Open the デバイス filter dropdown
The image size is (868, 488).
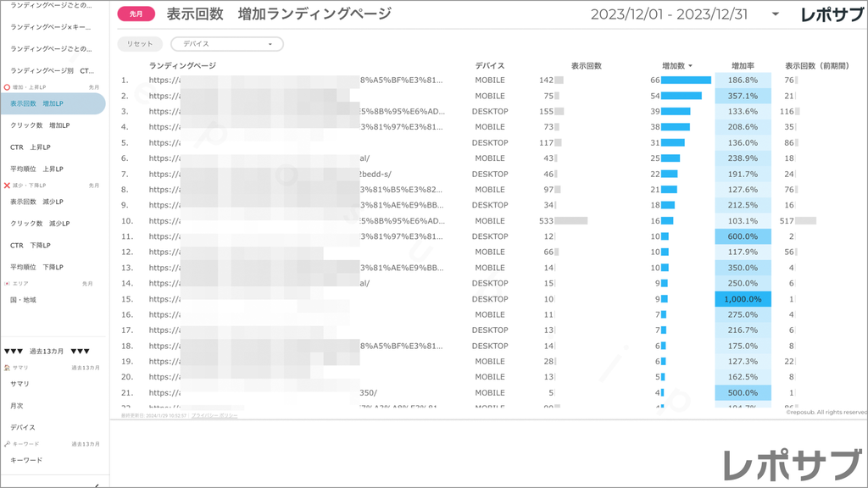[x=226, y=43]
